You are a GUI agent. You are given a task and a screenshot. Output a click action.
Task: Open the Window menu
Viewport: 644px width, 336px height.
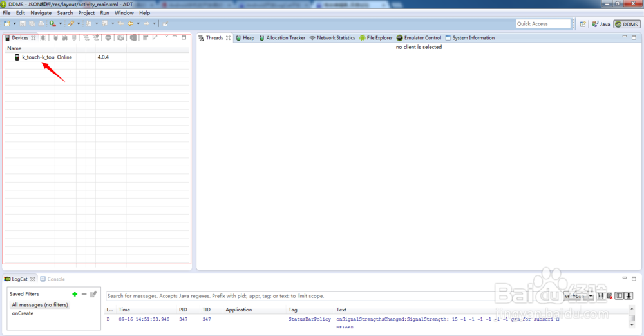coord(124,13)
